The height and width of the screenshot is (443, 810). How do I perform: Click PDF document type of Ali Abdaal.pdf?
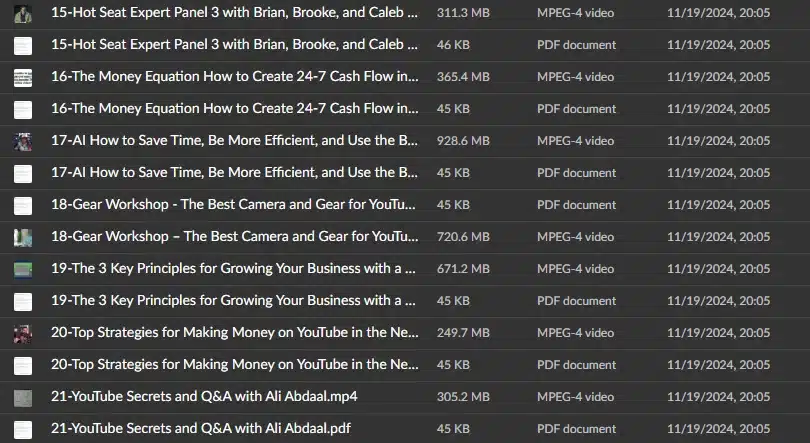pos(577,429)
